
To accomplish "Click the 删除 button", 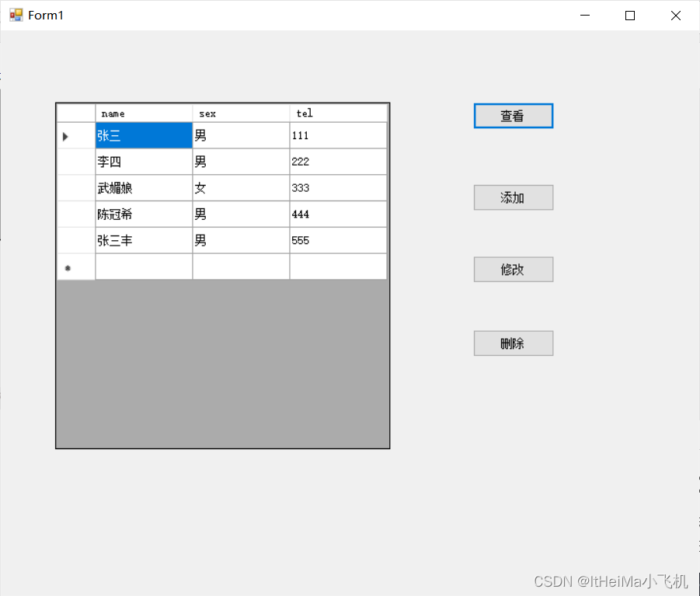I will click(514, 343).
